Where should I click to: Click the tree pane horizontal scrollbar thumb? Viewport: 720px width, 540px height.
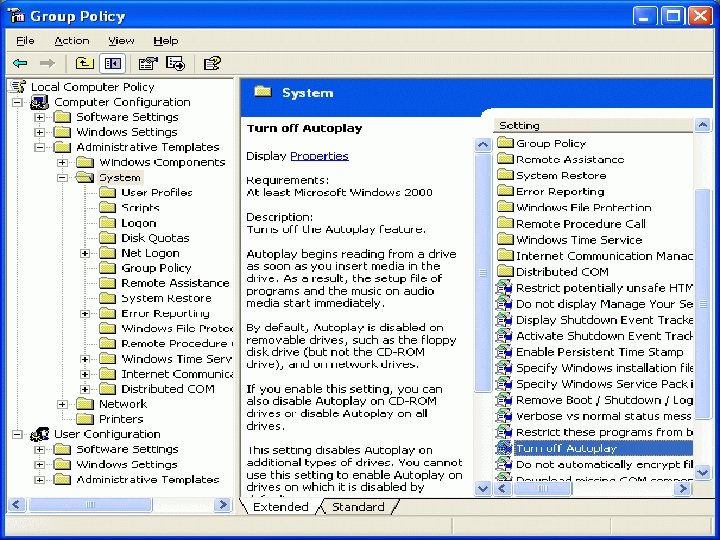pos(90,505)
